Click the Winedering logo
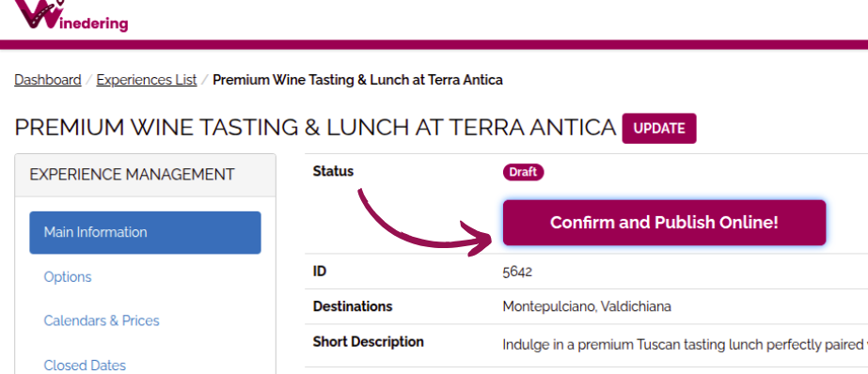This screenshot has height=374, width=868. [x=71, y=15]
